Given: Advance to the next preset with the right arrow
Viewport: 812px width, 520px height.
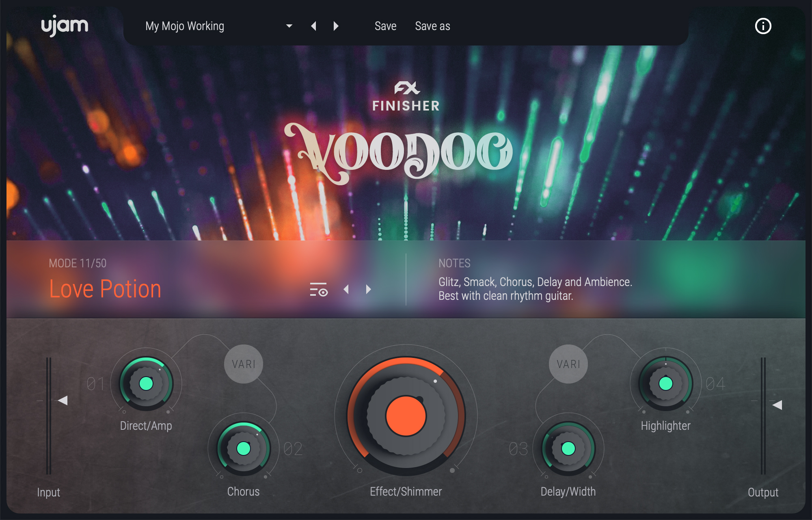Looking at the screenshot, I should tap(336, 26).
